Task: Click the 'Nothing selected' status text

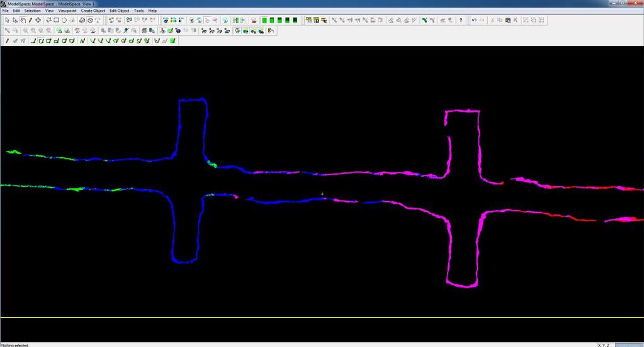Action: (x=15, y=345)
